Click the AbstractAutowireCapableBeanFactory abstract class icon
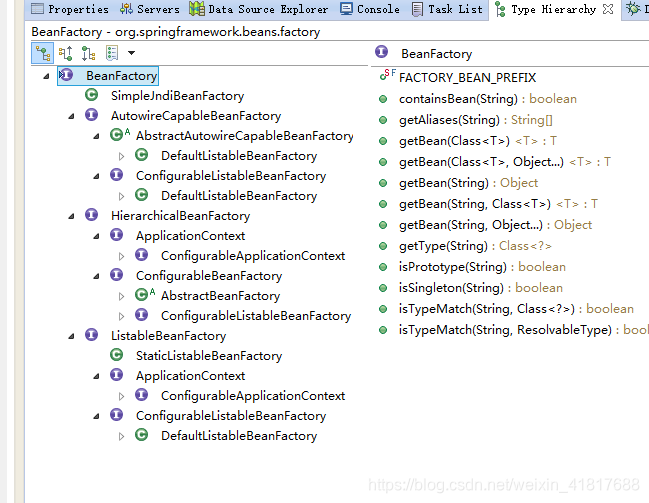This screenshot has width=649, height=503. click(x=120, y=135)
